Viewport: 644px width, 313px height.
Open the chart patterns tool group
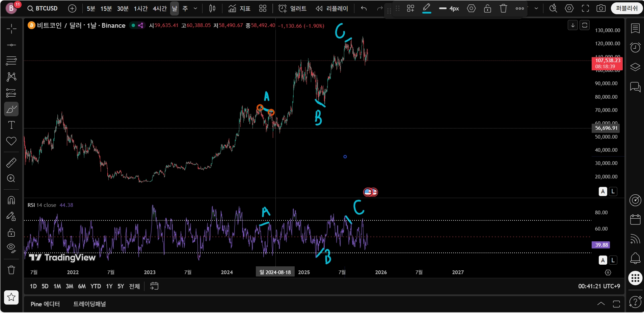click(x=11, y=77)
